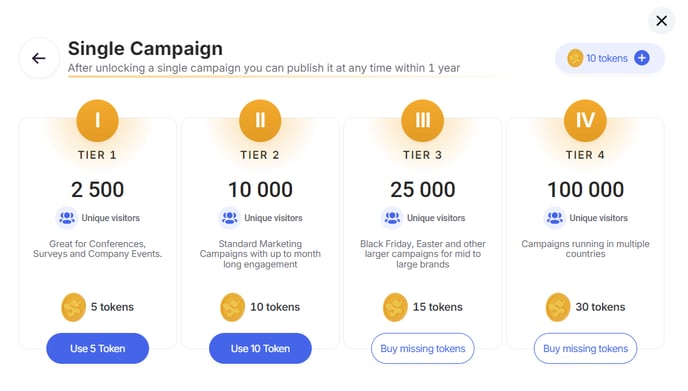Select the Tier 1 roman numeral badge

coord(97,120)
